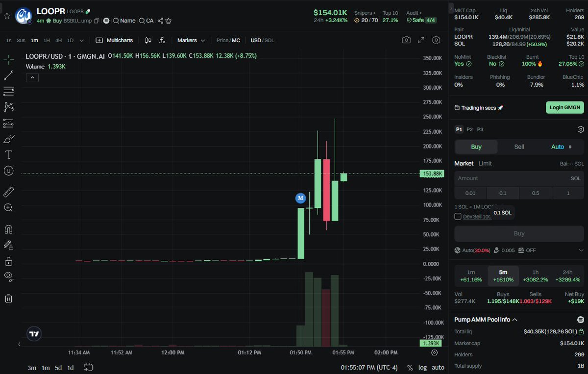The width and height of the screenshot is (588, 374).
Task: Open the emoji icons tool
Action: 9,171
